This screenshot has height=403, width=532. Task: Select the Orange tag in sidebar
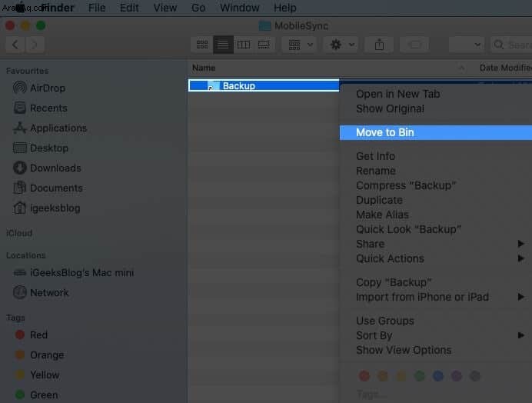point(39,355)
